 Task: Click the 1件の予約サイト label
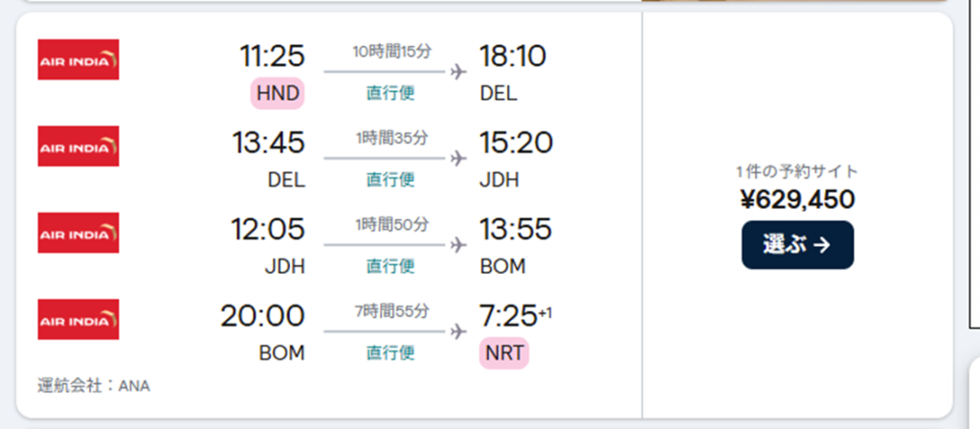click(797, 172)
